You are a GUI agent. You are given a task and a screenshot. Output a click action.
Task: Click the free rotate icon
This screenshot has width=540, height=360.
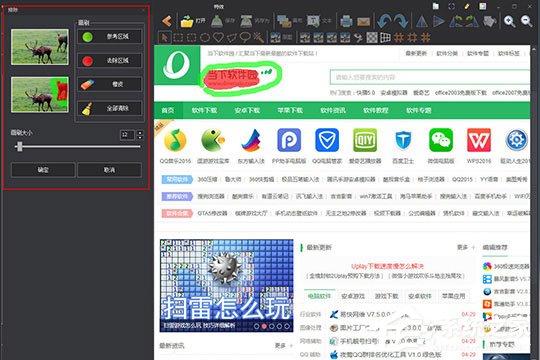[x=489, y=21]
